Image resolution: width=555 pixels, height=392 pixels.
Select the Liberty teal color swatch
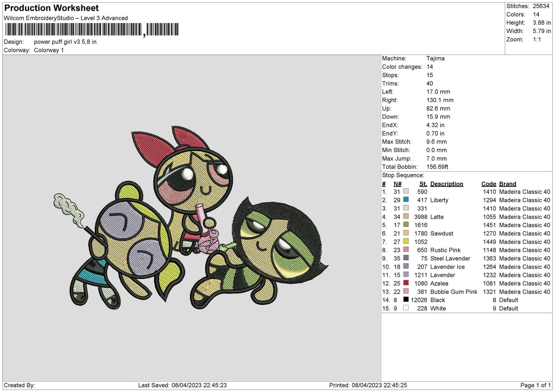(x=406, y=200)
